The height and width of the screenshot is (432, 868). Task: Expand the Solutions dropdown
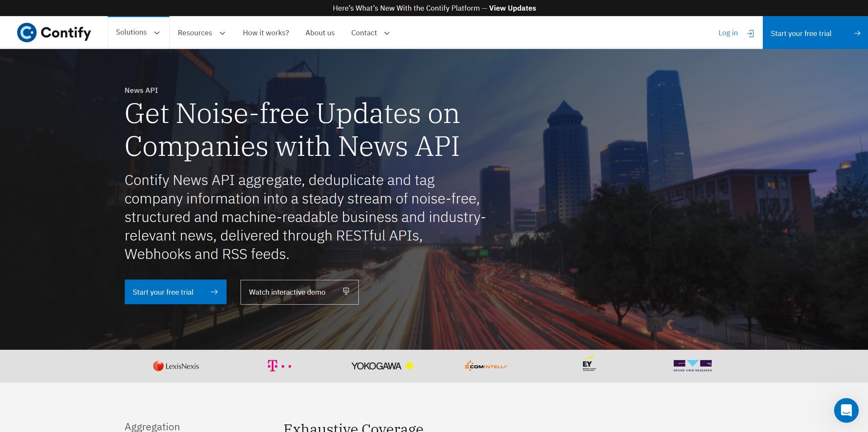coord(138,33)
